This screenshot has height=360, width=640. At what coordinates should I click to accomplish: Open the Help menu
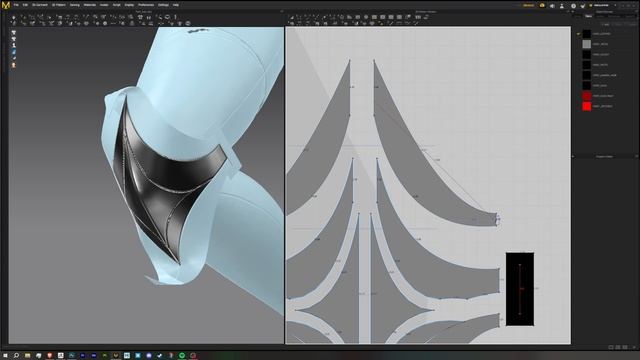176,5
